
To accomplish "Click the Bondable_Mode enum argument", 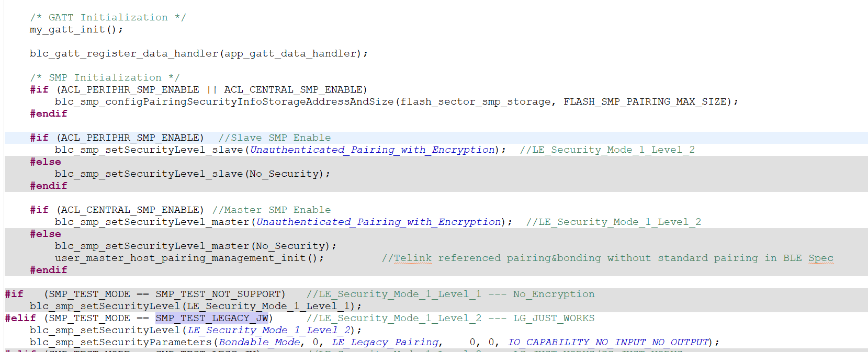I will pos(260,342).
